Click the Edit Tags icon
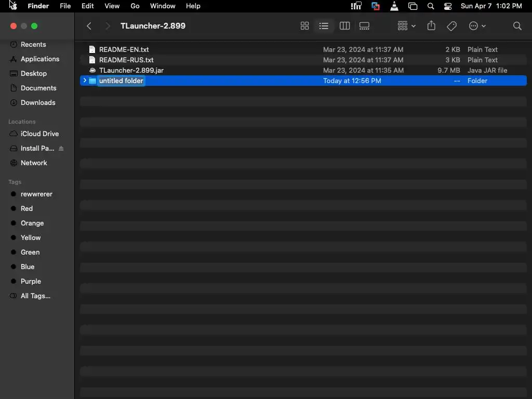 click(451, 26)
